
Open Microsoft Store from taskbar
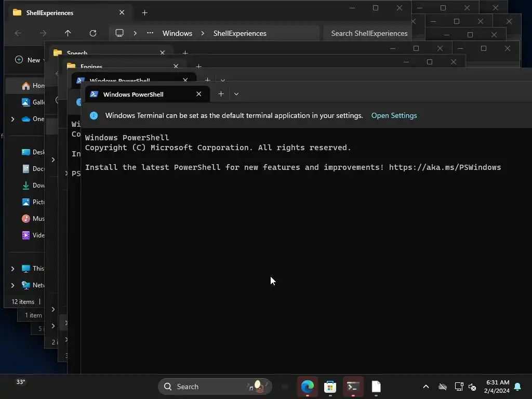(x=330, y=387)
